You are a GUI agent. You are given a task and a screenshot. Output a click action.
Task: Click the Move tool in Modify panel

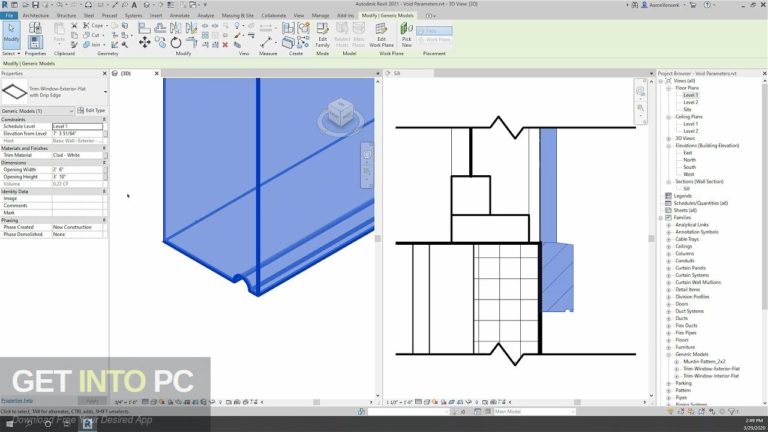click(x=144, y=43)
